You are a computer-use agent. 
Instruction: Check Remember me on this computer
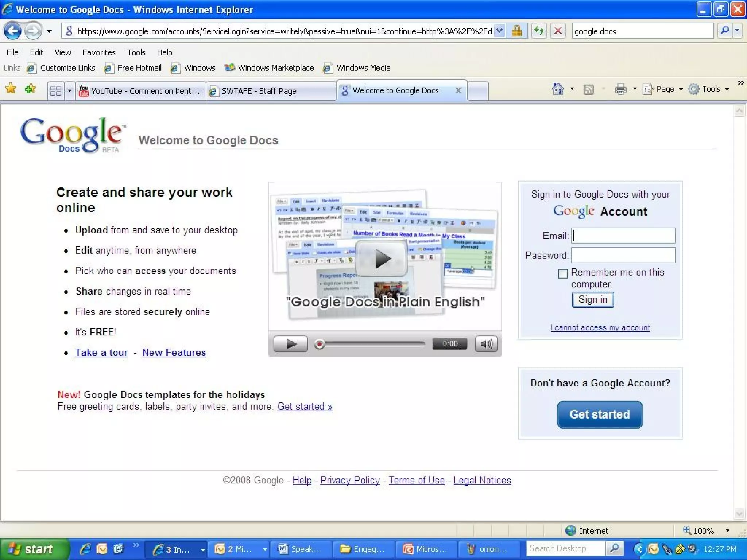563,273
